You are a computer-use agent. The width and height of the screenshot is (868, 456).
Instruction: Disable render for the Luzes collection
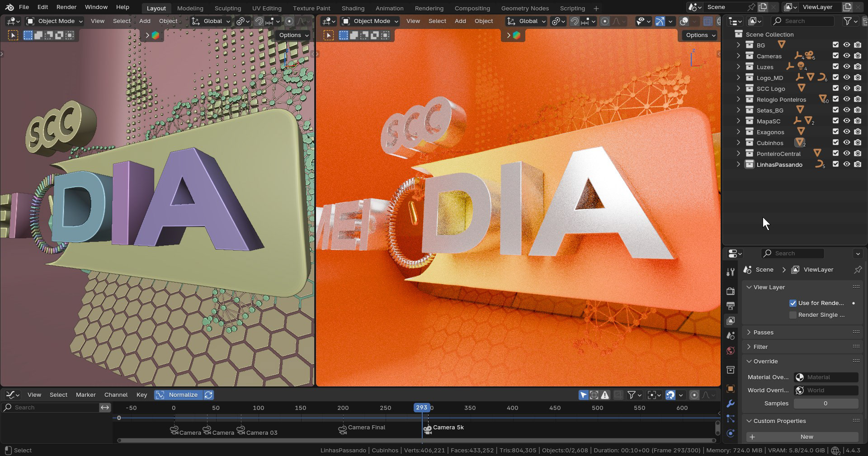(x=858, y=67)
